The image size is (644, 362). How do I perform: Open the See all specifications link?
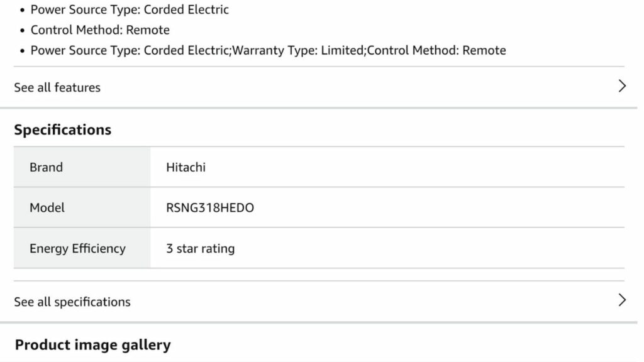[x=72, y=302]
